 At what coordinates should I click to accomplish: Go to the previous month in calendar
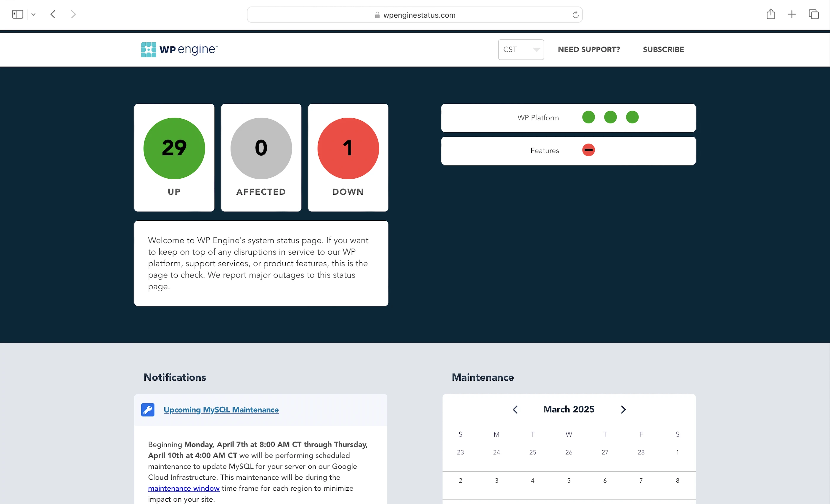pyautogui.click(x=515, y=409)
